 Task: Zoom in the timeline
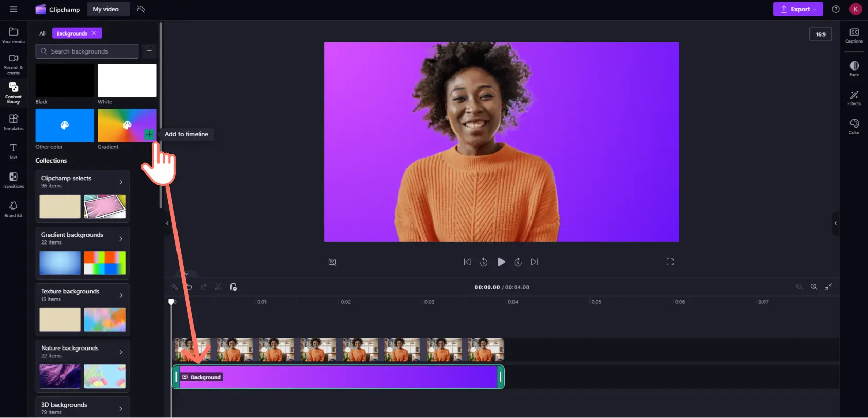click(x=814, y=287)
